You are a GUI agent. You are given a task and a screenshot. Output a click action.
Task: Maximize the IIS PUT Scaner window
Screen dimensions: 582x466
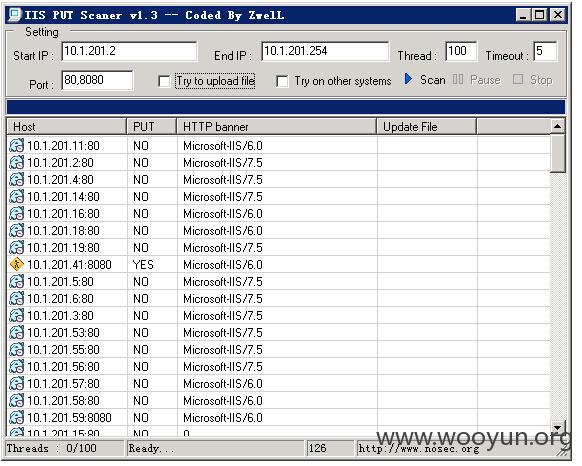(539, 15)
